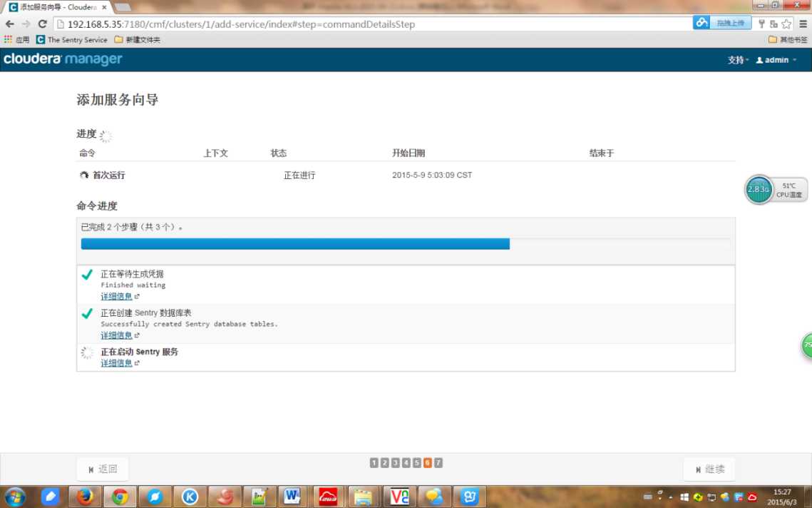Open The Sentry Service bookmark
The image size is (812, 508).
point(72,39)
